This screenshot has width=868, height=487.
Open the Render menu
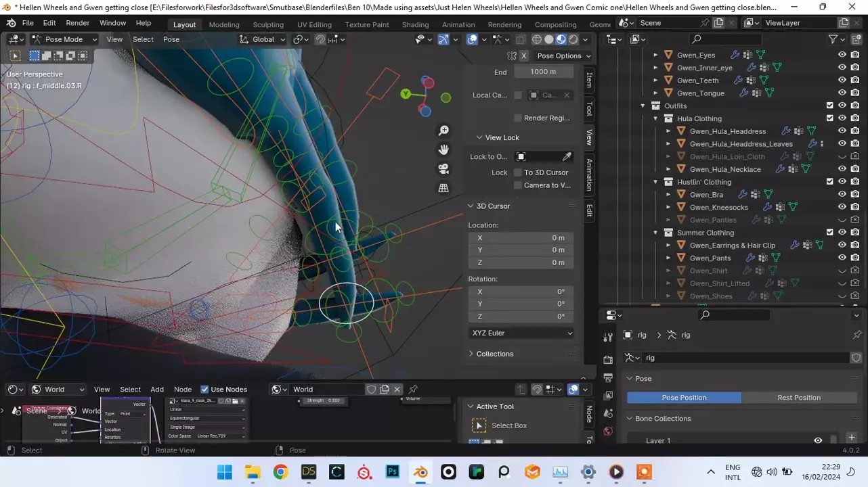pyautogui.click(x=77, y=23)
